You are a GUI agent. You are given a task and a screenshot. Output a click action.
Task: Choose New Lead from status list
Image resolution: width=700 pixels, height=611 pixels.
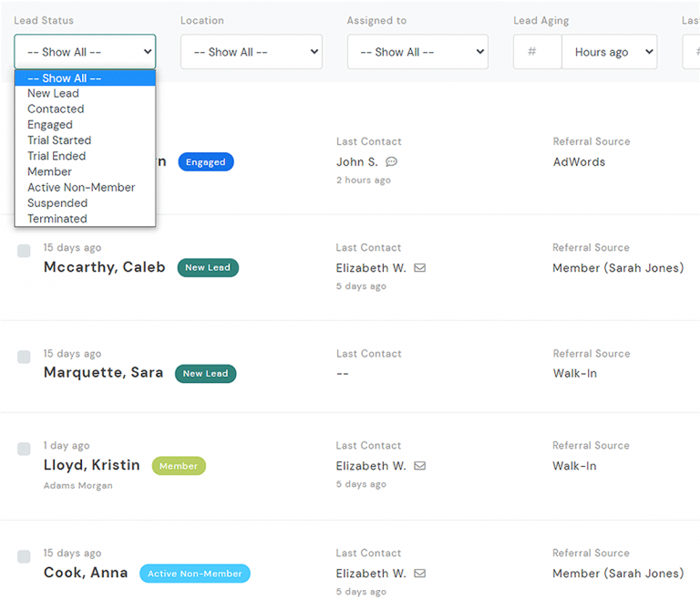[53, 94]
